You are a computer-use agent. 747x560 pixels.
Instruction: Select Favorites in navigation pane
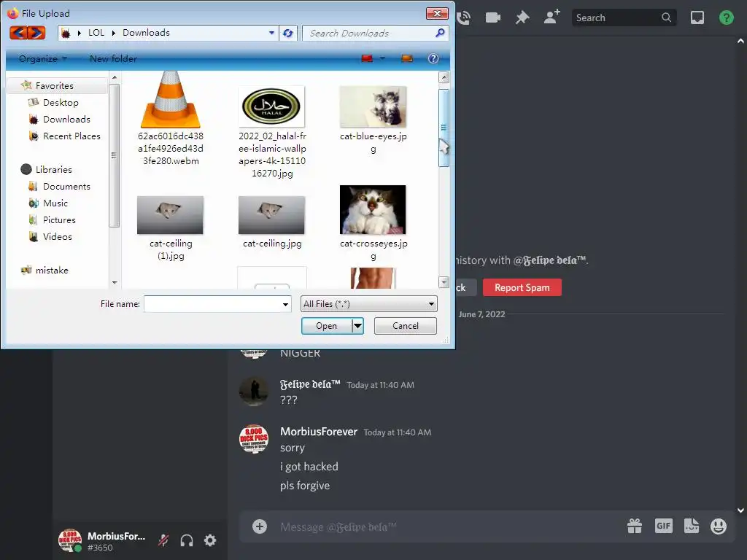(x=54, y=86)
